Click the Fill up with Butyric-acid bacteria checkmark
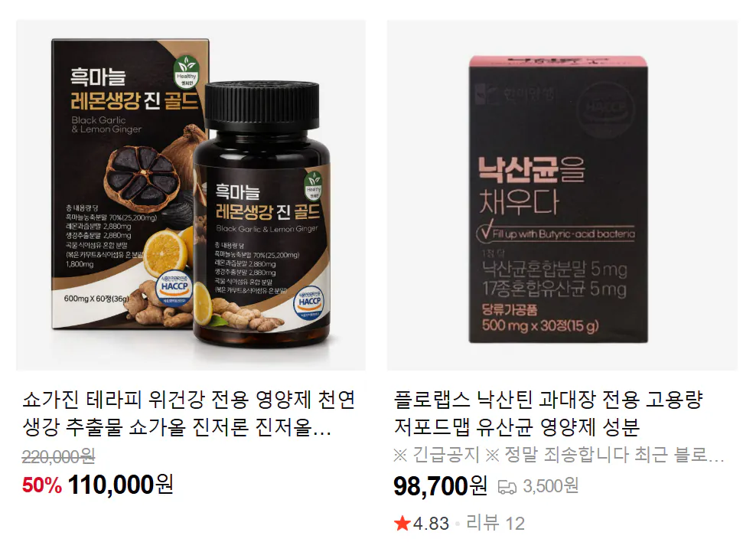The image size is (756, 552). 485,231
